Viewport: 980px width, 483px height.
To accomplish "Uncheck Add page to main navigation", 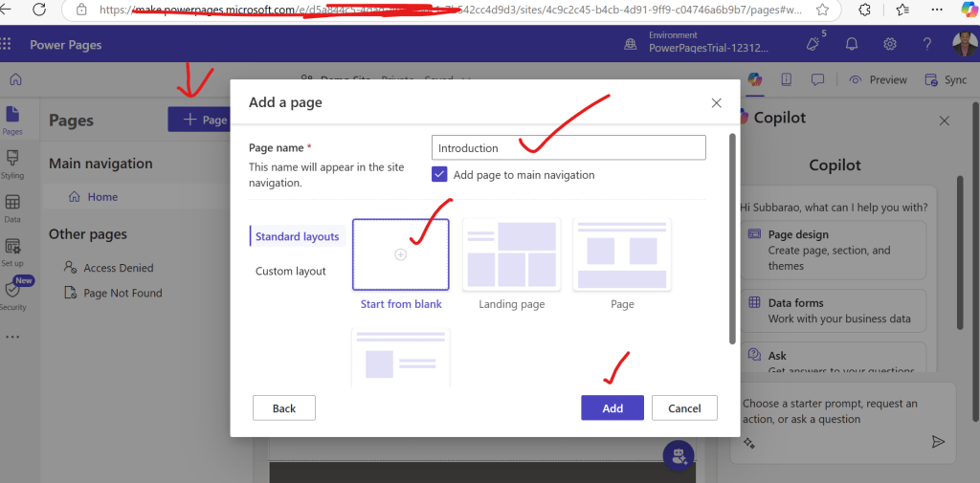I will point(439,174).
